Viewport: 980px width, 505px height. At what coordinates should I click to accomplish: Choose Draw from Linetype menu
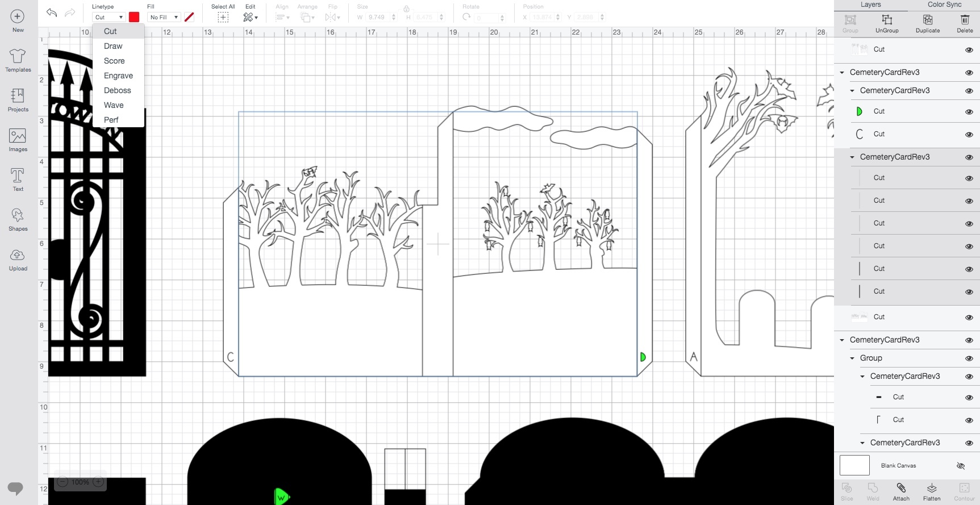118,46
